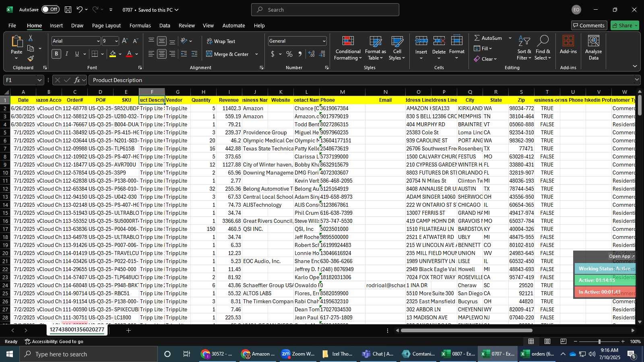Click the Search box in title bar

[x=325, y=10]
